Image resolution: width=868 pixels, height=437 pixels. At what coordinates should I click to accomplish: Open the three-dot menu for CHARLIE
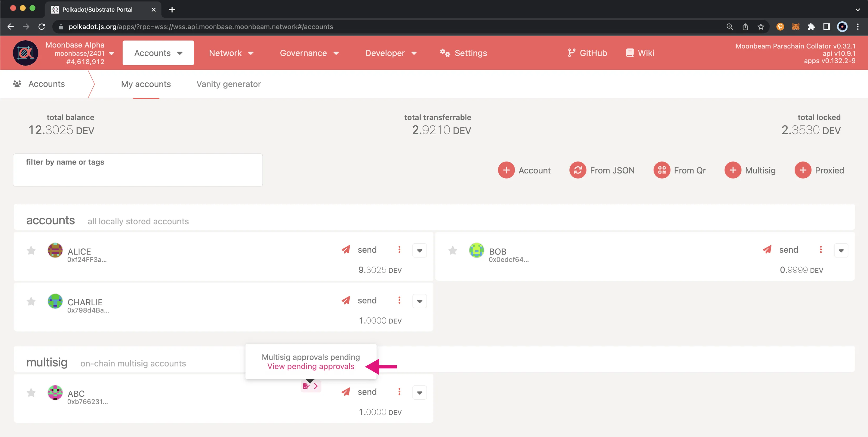tap(400, 300)
